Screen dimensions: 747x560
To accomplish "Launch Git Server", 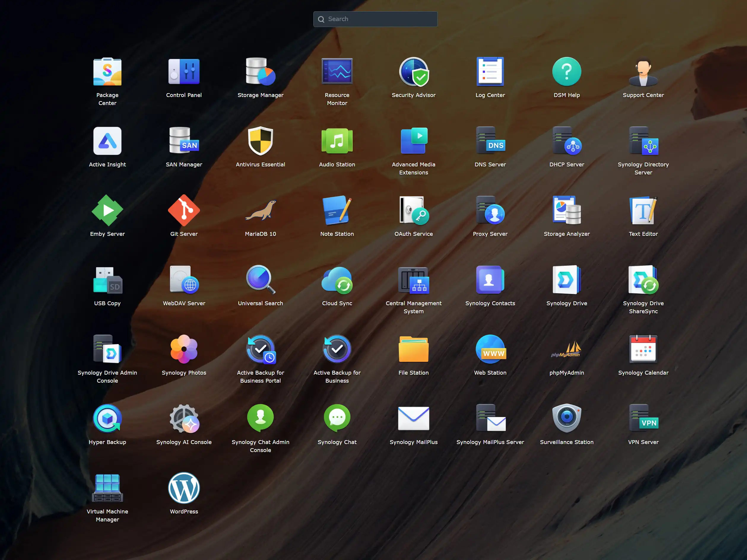I will 184,211.
